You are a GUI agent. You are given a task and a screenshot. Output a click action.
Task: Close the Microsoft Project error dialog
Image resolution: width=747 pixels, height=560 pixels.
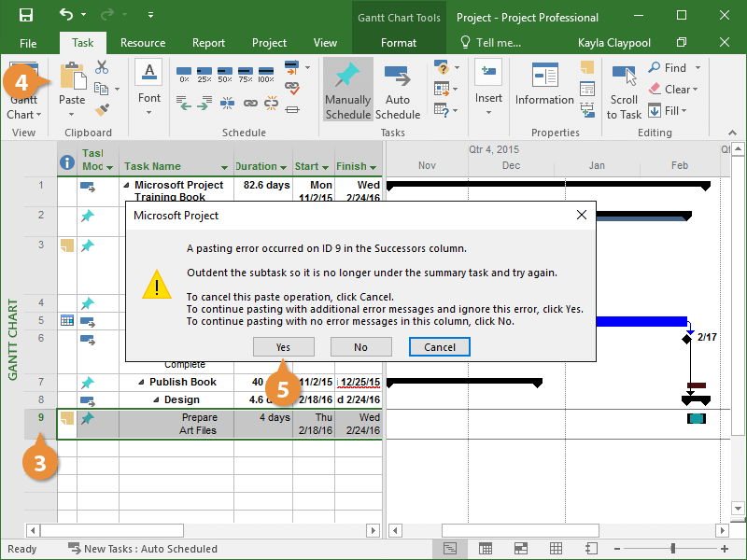tap(581, 215)
